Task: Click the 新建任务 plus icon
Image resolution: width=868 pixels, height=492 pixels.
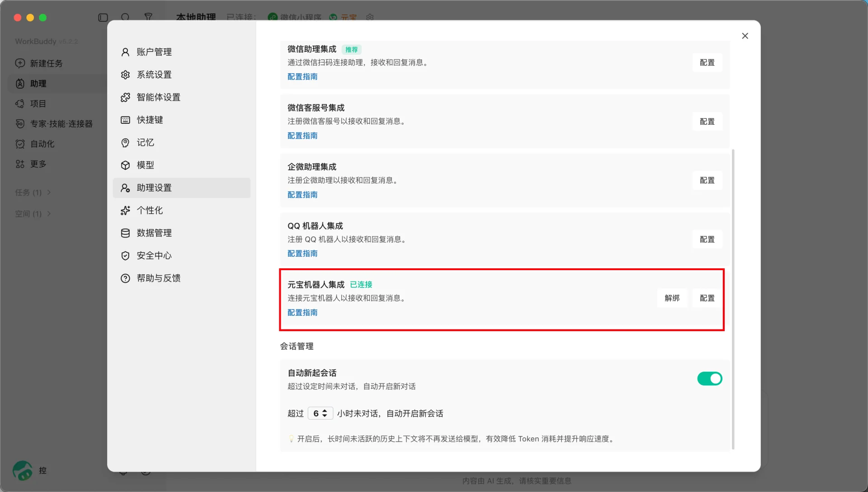Action: tap(20, 63)
